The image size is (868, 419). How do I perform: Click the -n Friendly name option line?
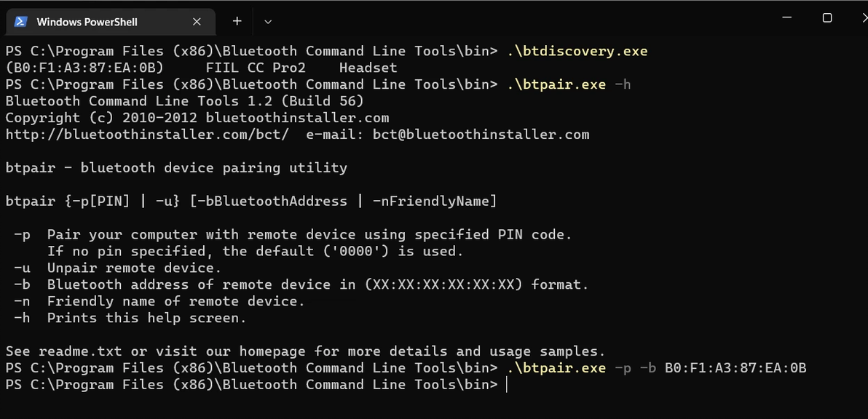pos(159,301)
